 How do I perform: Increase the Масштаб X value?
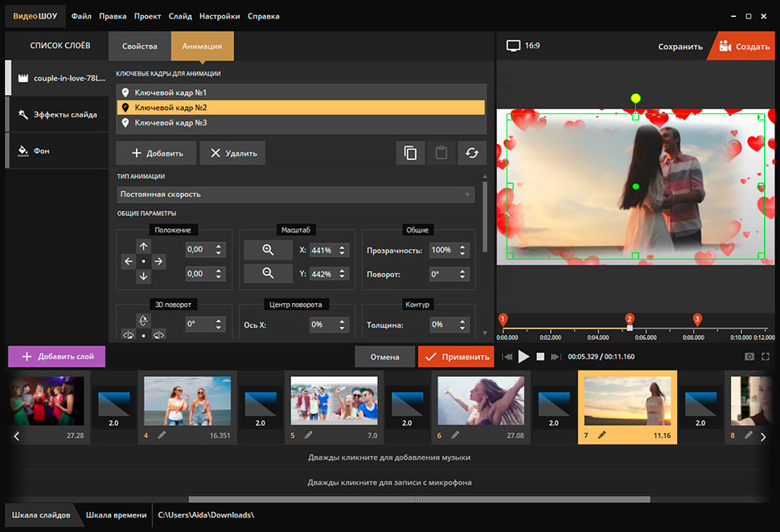point(343,247)
